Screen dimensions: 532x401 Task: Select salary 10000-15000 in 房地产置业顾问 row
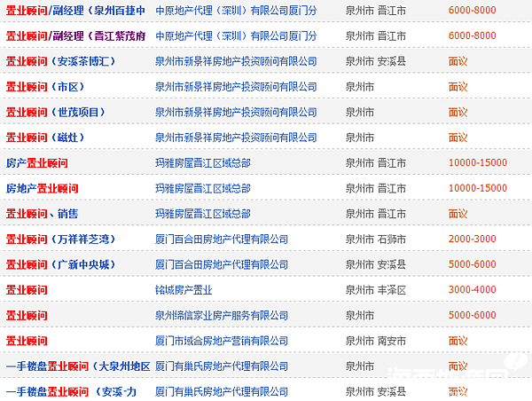point(478,188)
